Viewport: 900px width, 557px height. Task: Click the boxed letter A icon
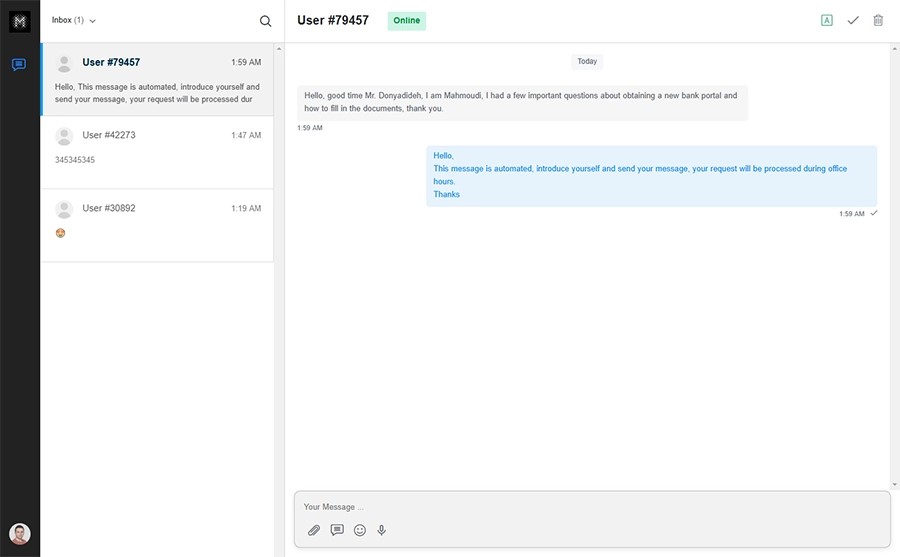tap(827, 20)
